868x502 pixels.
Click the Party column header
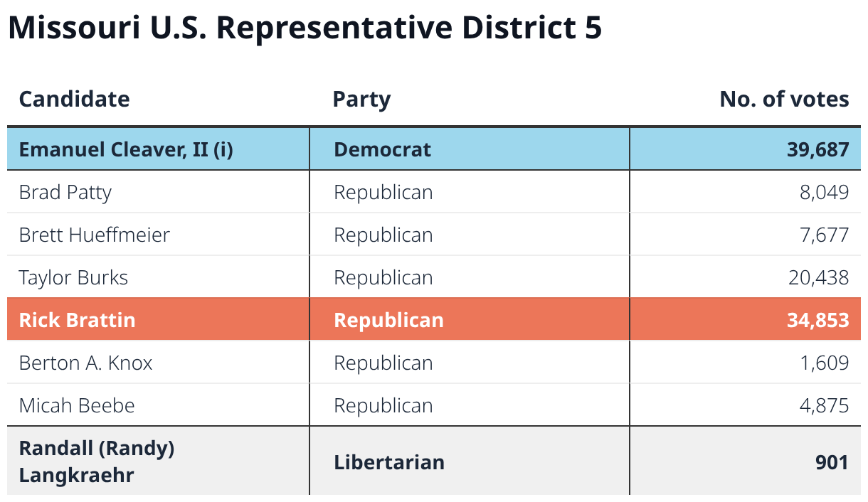361,100
